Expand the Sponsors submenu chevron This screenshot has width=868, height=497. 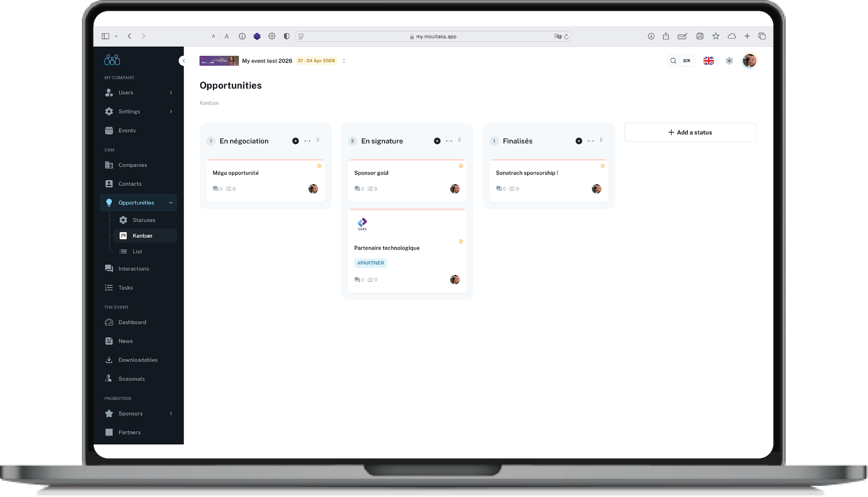(171, 413)
